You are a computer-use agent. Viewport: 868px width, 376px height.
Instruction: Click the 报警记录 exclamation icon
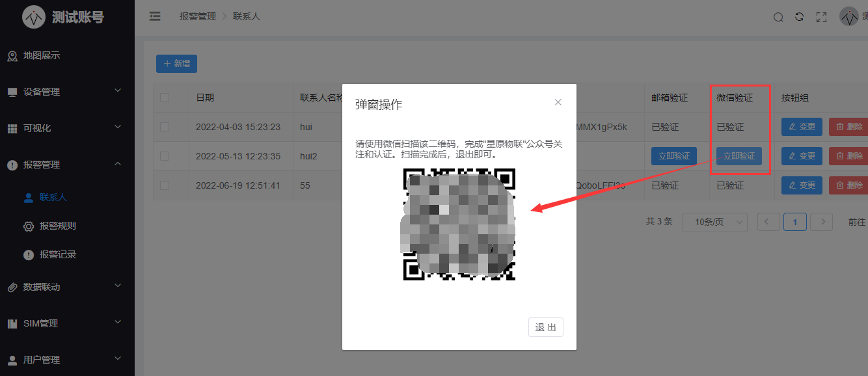[29, 255]
